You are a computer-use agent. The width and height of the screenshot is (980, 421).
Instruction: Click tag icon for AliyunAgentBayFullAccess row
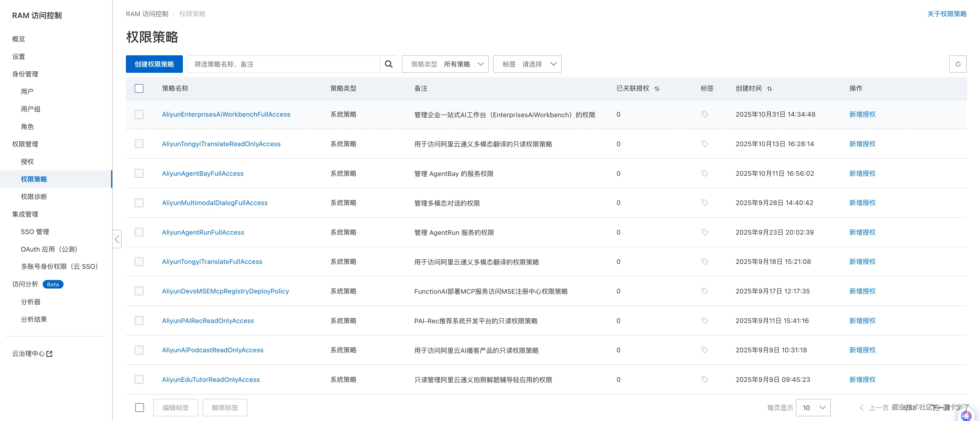705,174
